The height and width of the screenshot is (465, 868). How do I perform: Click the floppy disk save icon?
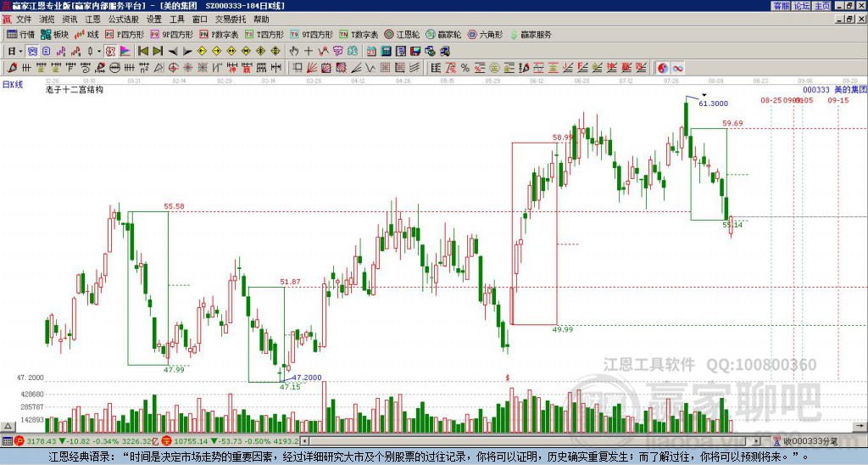pyautogui.click(x=415, y=51)
